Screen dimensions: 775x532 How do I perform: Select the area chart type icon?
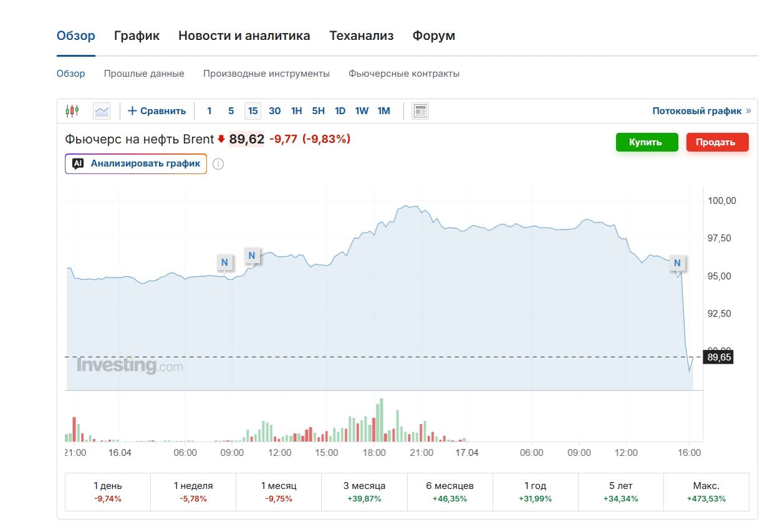point(101,111)
